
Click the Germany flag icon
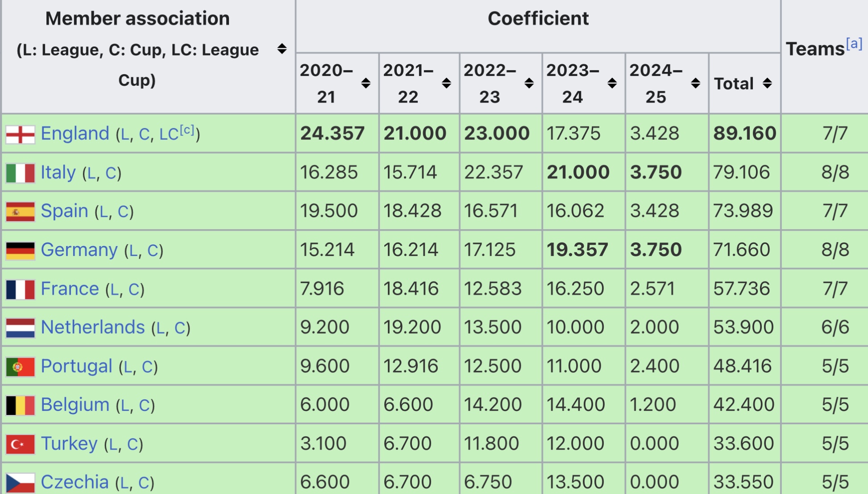[x=21, y=251]
